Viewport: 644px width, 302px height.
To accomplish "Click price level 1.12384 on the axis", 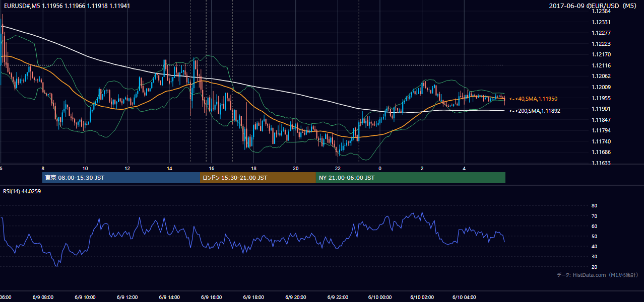I will pos(601,11).
